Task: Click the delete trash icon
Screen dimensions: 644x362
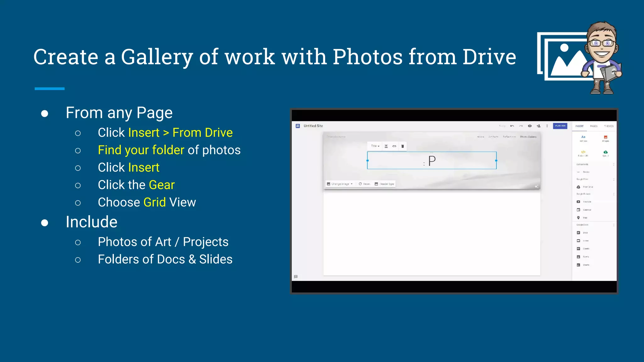Action: point(402,146)
